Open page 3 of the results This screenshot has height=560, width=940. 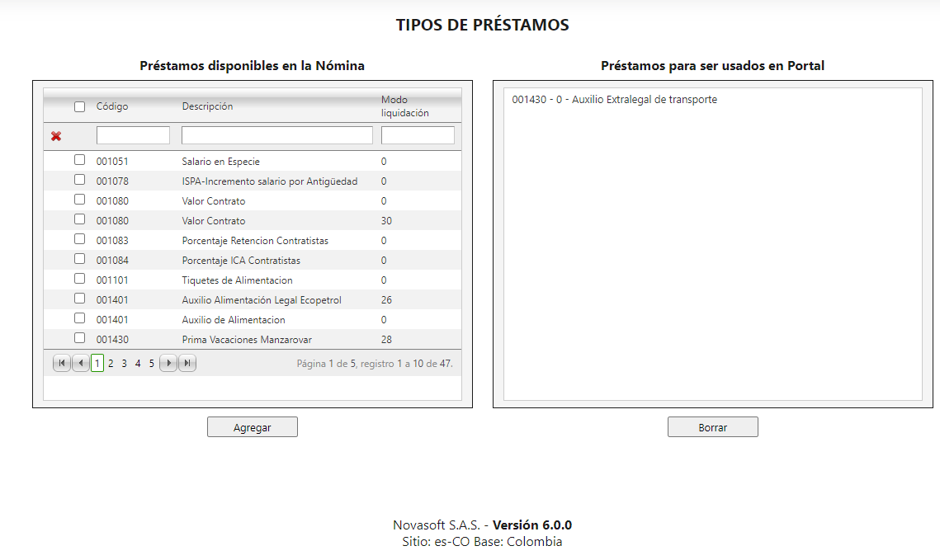pos(124,363)
